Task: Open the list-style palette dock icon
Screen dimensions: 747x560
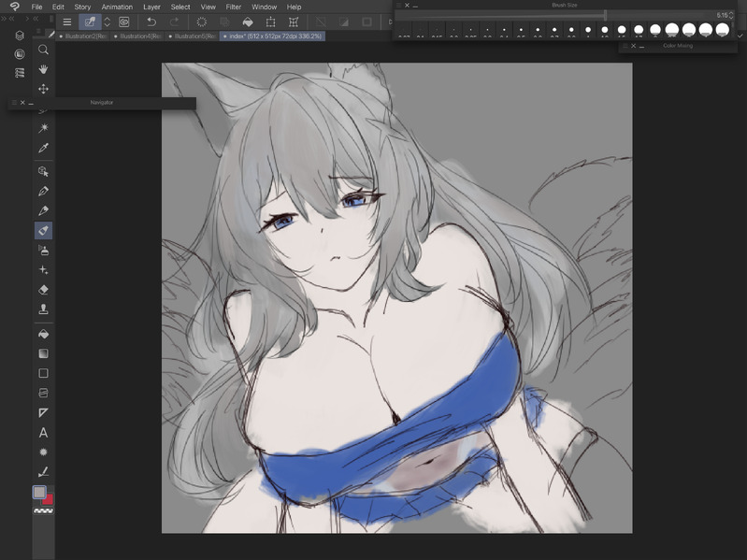Action: [x=20, y=73]
